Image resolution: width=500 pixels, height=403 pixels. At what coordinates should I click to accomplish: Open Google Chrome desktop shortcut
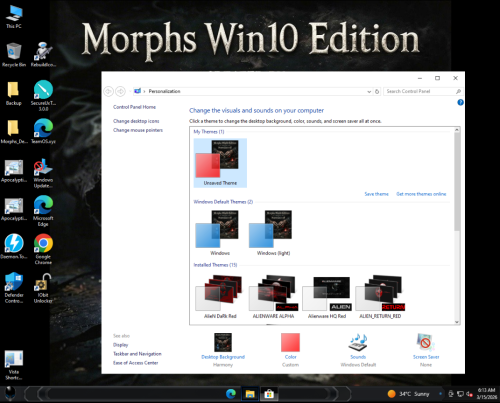[43, 249]
